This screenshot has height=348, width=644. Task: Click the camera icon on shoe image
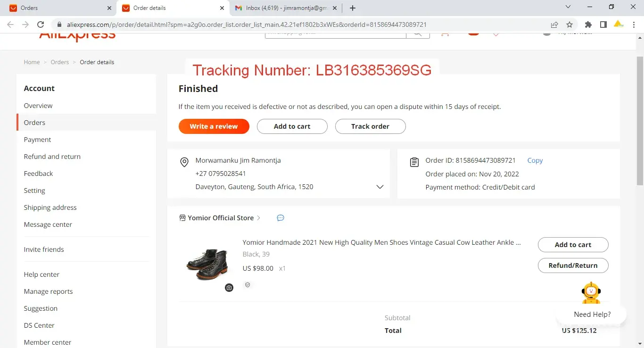pos(229,288)
